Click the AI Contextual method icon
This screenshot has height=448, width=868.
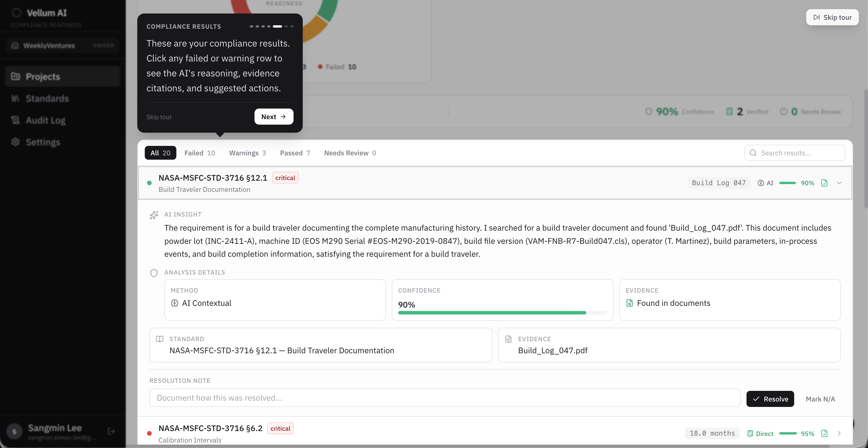(x=175, y=303)
